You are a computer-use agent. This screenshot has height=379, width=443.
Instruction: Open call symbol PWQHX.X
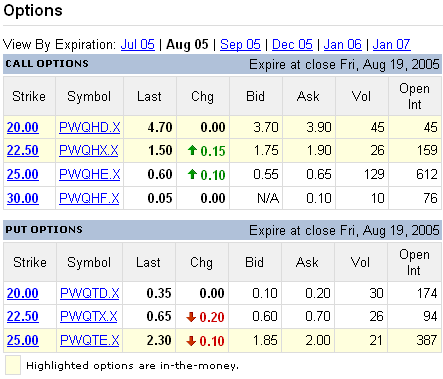pyautogui.click(x=89, y=150)
